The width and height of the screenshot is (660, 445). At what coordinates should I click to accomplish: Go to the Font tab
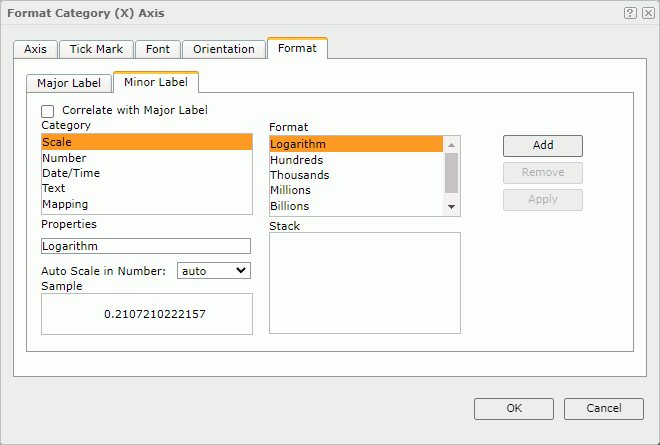pos(157,49)
